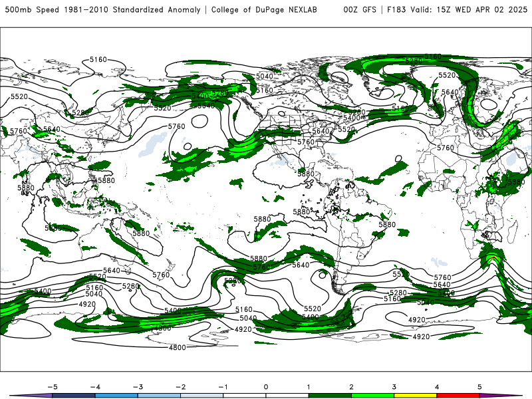The width and height of the screenshot is (532, 399).
Task: Click the 5880 contour label over northeast Australia
Action: pos(141,233)
